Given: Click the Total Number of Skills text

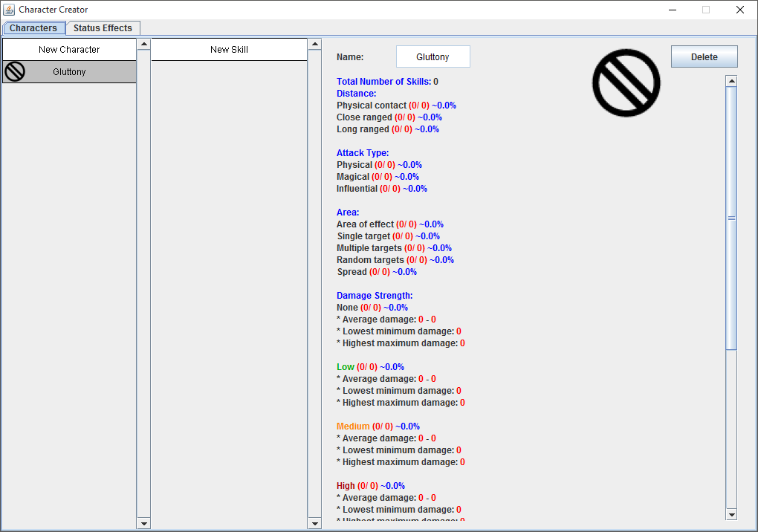Looking at the screenshot, I should (387, 81).
